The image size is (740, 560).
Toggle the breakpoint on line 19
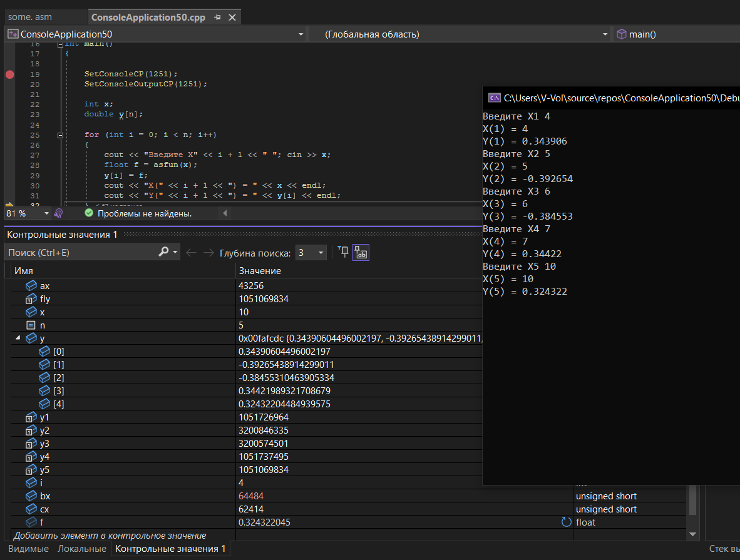point(9,74)
